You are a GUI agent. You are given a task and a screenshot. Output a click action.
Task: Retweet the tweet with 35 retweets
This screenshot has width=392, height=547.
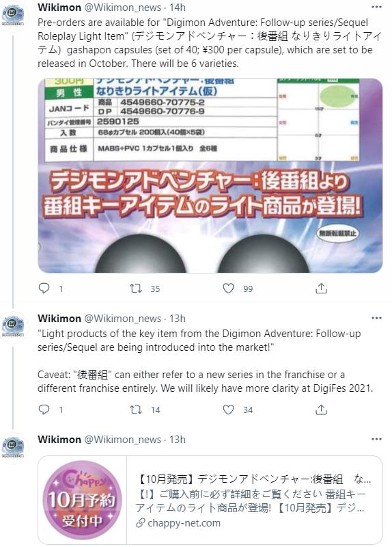point(136,289)
